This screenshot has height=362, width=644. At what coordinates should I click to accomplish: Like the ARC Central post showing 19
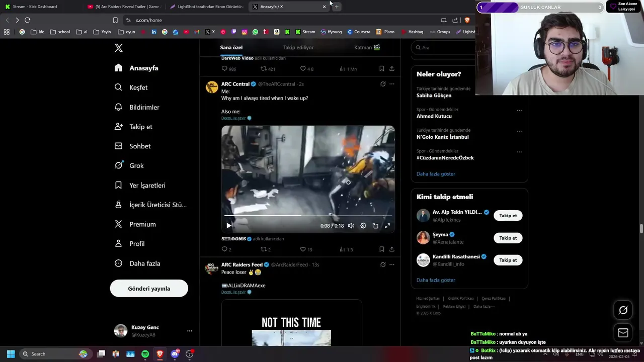point(303,249)
